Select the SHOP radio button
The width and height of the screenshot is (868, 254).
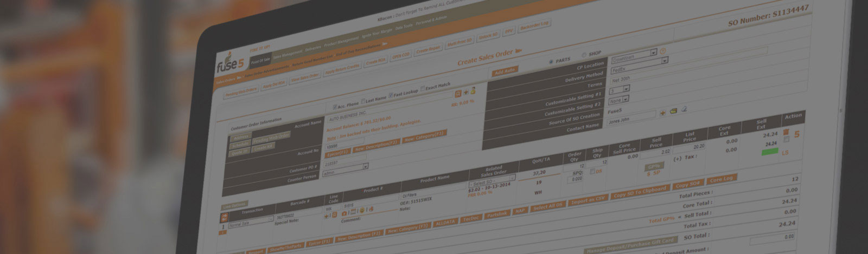point(584,55)
